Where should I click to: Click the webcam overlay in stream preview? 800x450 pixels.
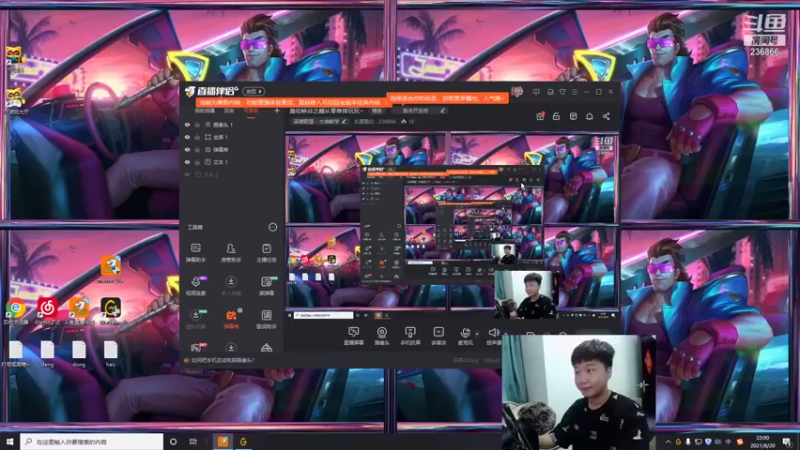(525, 295)
